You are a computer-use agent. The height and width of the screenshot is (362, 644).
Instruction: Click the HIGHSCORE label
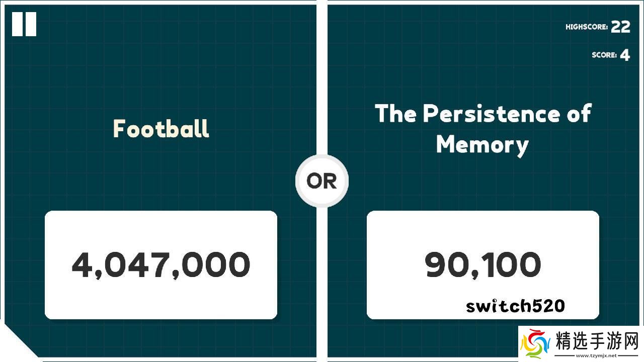(x=587, y=27)
